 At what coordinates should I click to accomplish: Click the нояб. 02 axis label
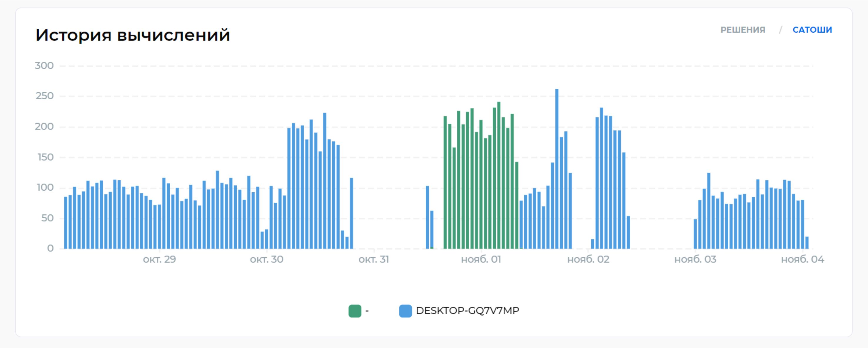[588, 260]
